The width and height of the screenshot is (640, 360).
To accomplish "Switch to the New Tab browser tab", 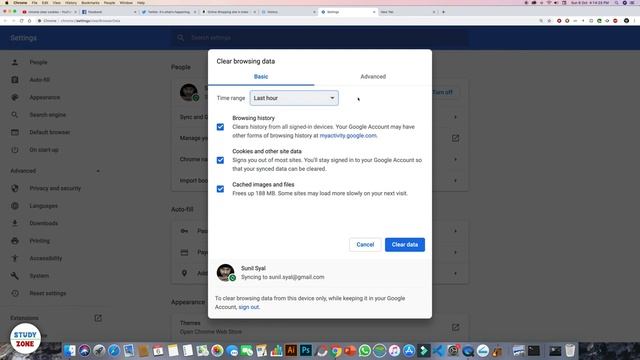I will coord(407,12).
